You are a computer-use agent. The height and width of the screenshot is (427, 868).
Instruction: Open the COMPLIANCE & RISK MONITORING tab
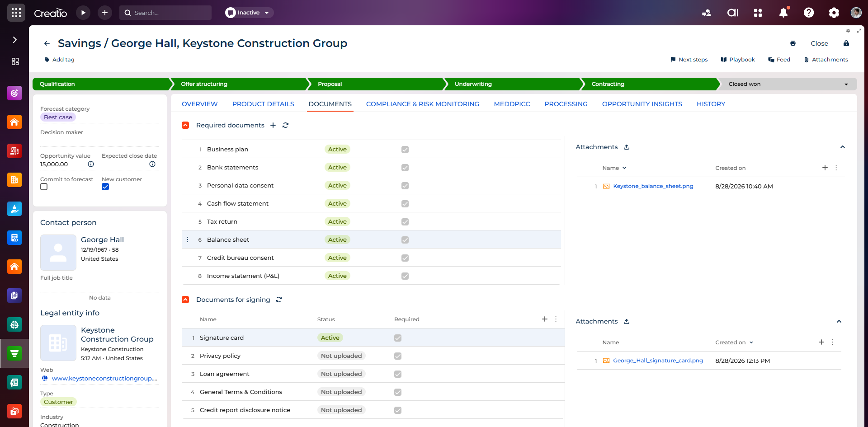(423, 104)
